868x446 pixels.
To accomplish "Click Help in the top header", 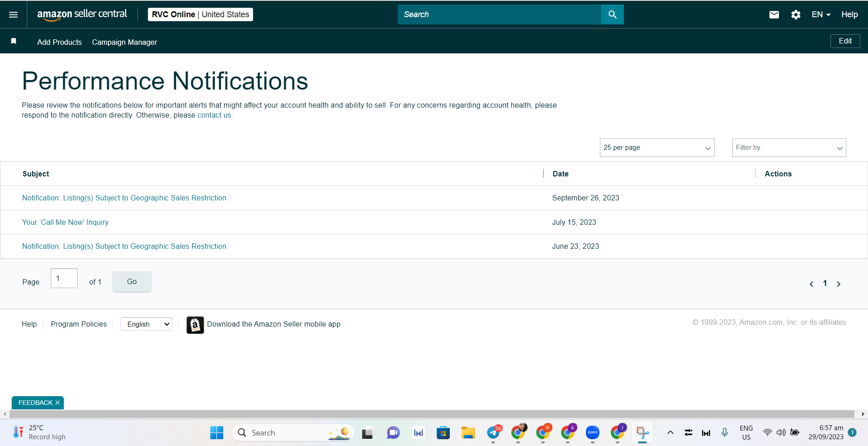I will [849, 14].
